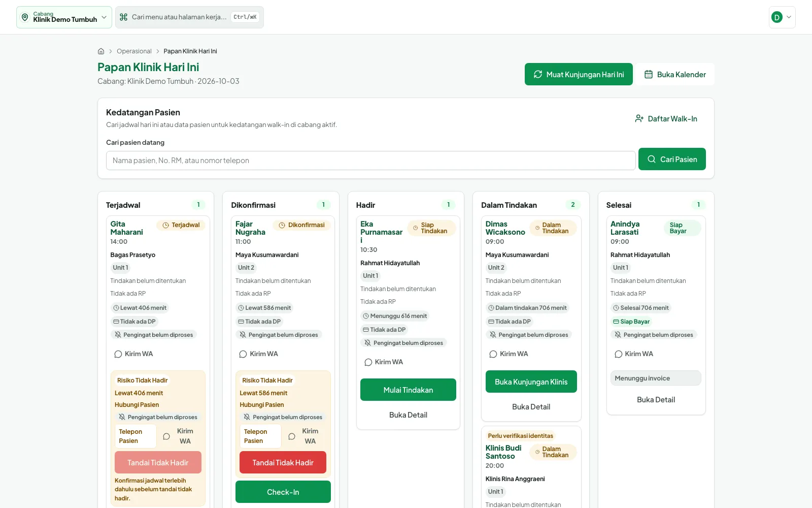Focus the Cari pasien datang input field
The height and width of the screenshot is (508, 812).
370,161
